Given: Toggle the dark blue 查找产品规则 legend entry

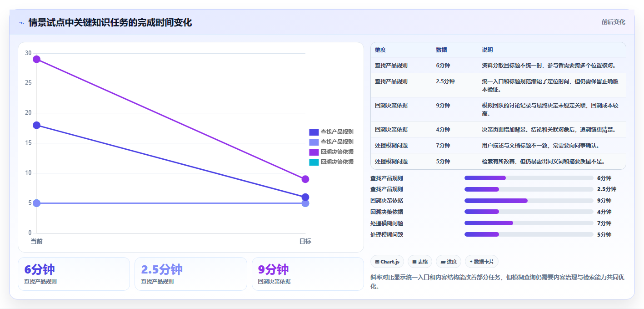Looking at the screenshot, I should (x=331, y=132).
